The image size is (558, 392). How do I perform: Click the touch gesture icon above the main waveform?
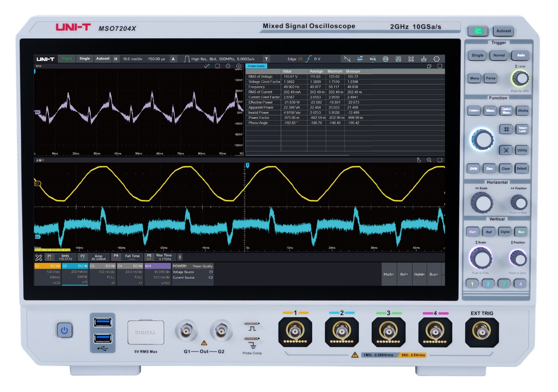click(419, 160)
